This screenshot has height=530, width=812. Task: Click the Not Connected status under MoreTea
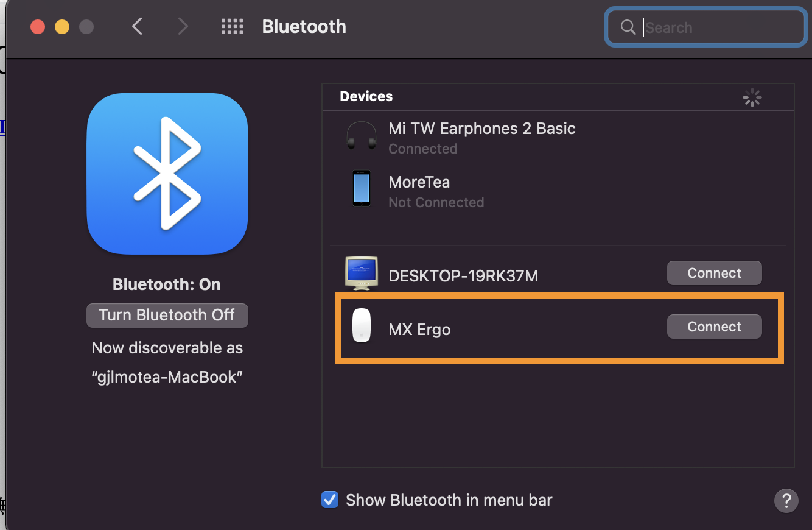coord(436,202)
